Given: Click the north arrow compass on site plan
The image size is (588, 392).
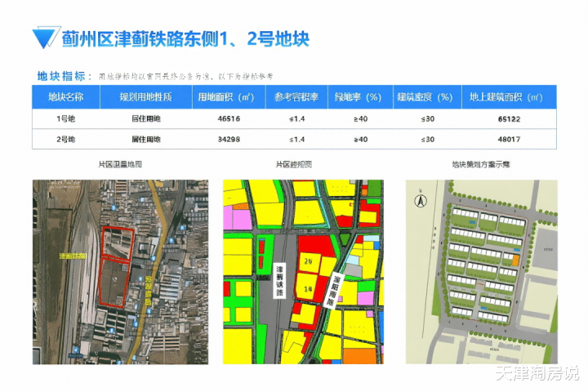Looking at the screenshot, I should (421, 201).
